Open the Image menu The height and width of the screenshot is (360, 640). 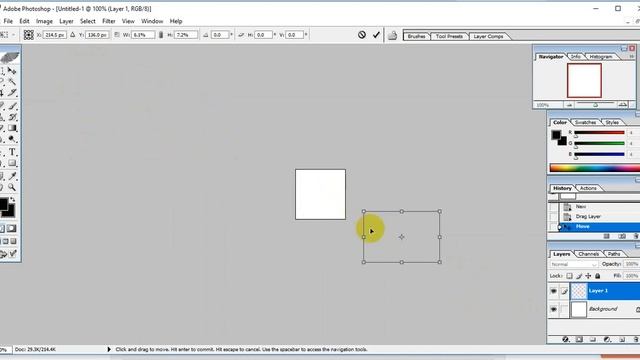click(x=44, y=21)
